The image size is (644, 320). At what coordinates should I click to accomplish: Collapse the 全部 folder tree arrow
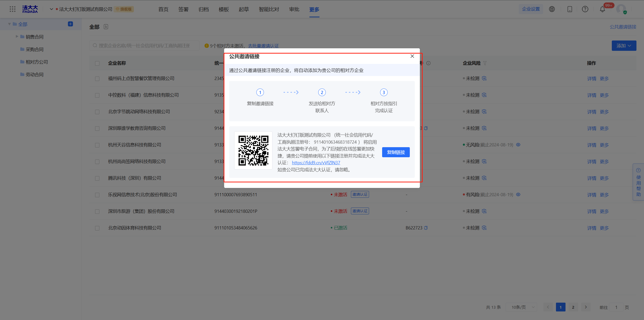tap(9, 24)
